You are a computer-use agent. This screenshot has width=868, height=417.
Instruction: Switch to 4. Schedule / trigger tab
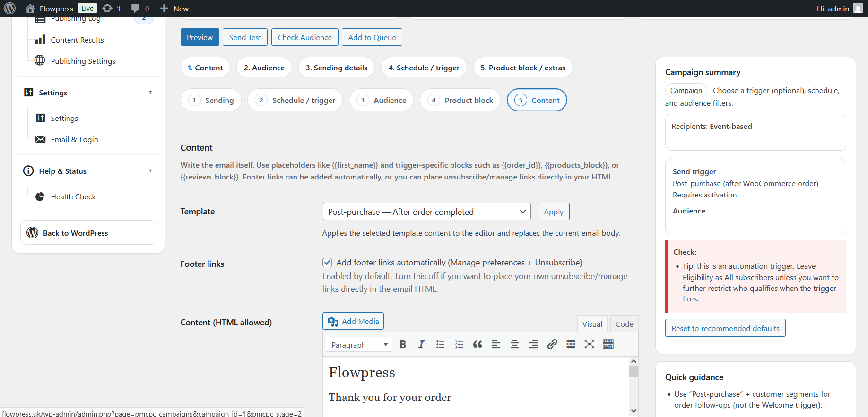pos(424,68)
